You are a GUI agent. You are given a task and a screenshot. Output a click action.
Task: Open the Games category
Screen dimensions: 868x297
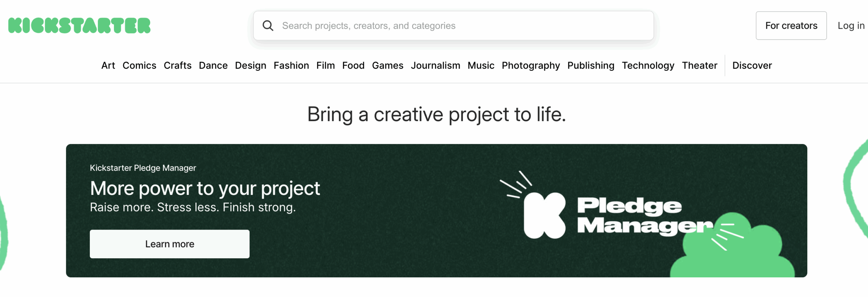point(388,65)
